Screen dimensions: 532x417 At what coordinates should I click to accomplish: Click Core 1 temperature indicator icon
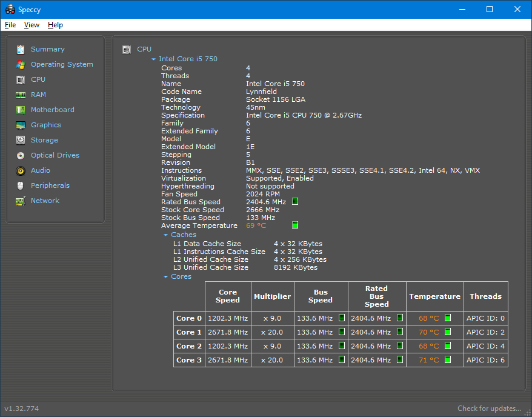448,332
